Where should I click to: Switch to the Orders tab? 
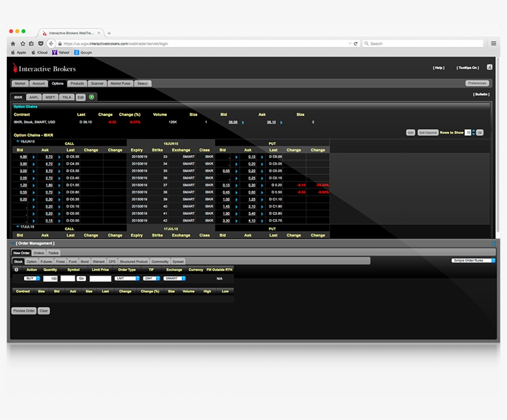(38, 253)
